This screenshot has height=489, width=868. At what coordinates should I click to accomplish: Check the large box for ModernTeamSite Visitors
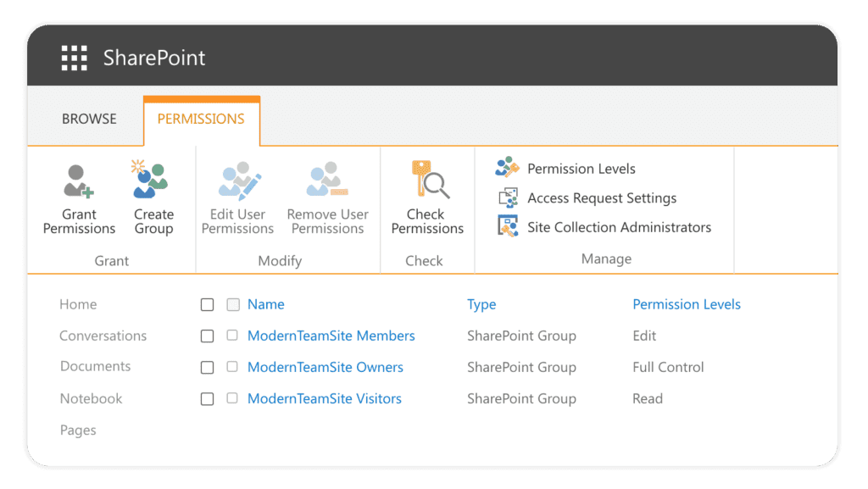[207, 399]
